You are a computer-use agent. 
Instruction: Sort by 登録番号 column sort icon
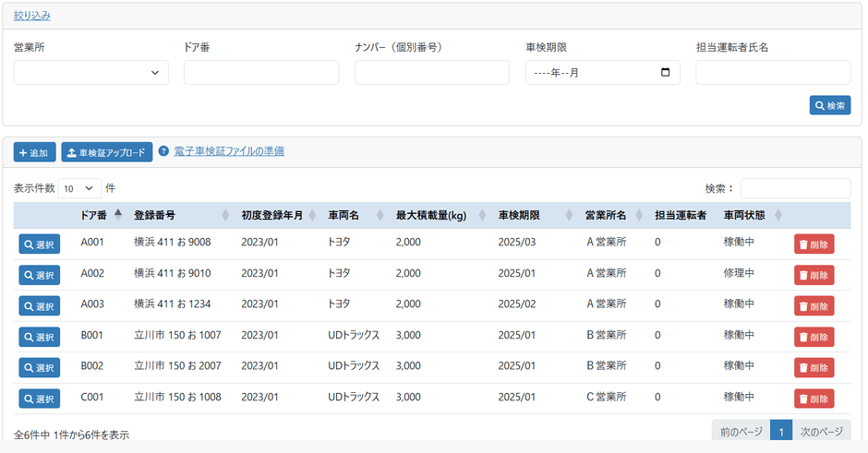pyautogui.click(x=225, y=216)
